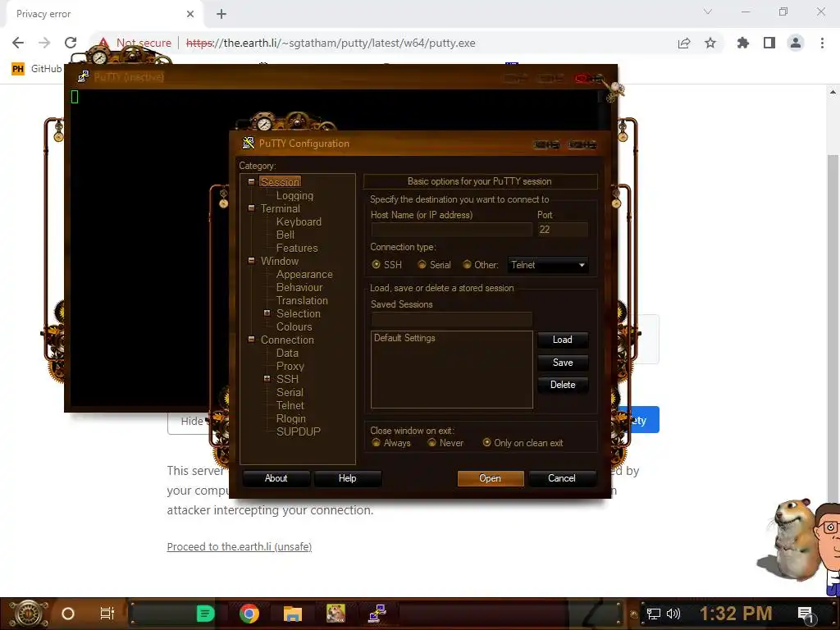This screenshot has height=630, width=840.
Task: Open the notification center icon
Action: 806,614
